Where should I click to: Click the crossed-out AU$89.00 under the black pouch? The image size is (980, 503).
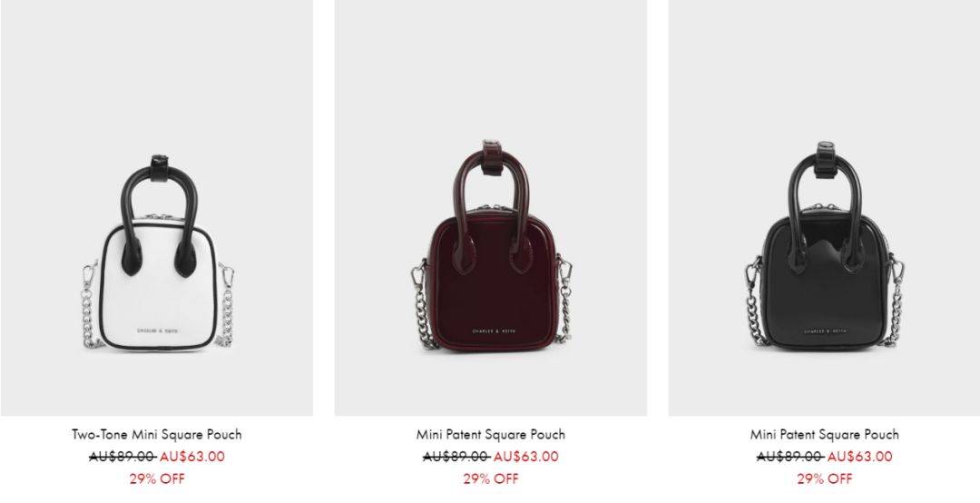click(x=789, y=457)
